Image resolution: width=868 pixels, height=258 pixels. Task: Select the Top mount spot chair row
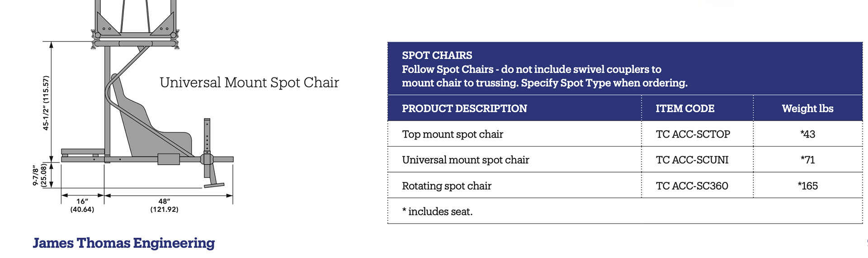[x=625, y=134]
